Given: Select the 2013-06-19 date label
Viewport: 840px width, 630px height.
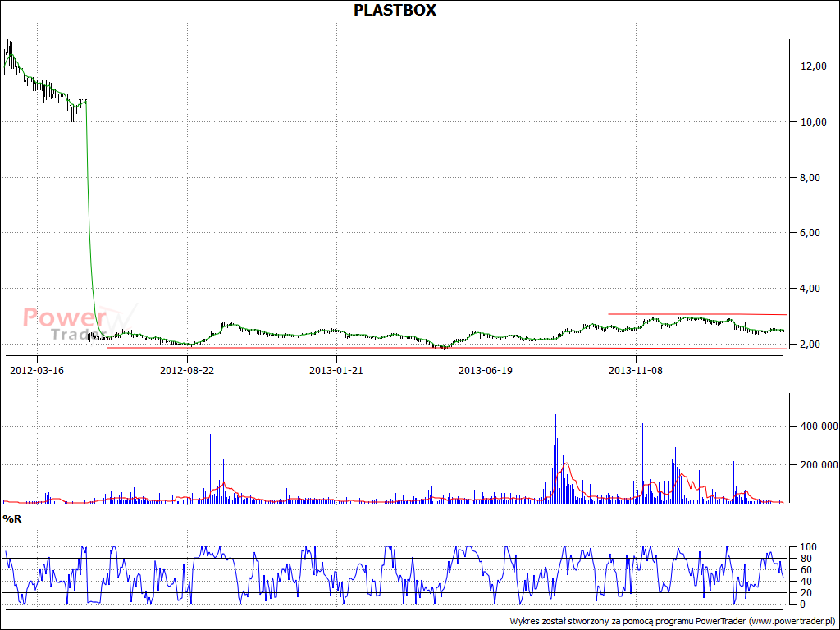Looking at the screenshot, I should point(486,371).
